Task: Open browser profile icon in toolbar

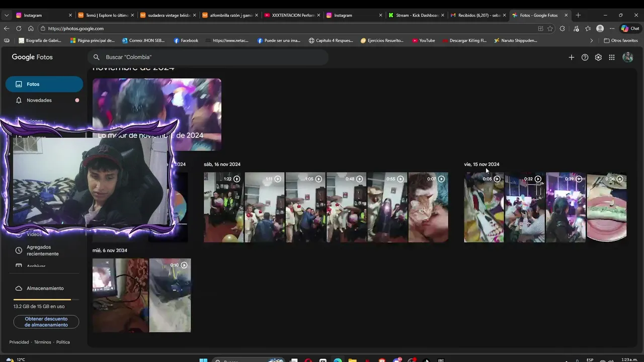Action: pyautogui.click(x=600, y=29)
